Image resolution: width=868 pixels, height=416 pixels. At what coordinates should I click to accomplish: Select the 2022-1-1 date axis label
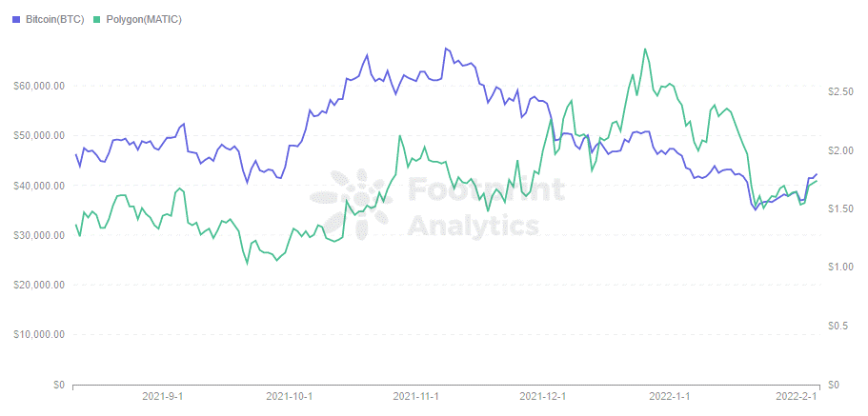pyautogui.click(x=669, y=396)
